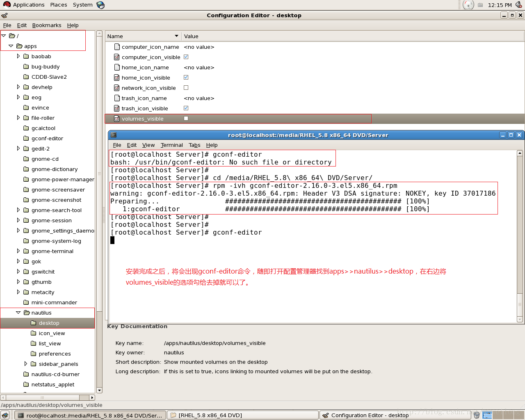Viewport: 525px width, 420px height.
Task: Collapse the nautilus folder
Action: 18,313
